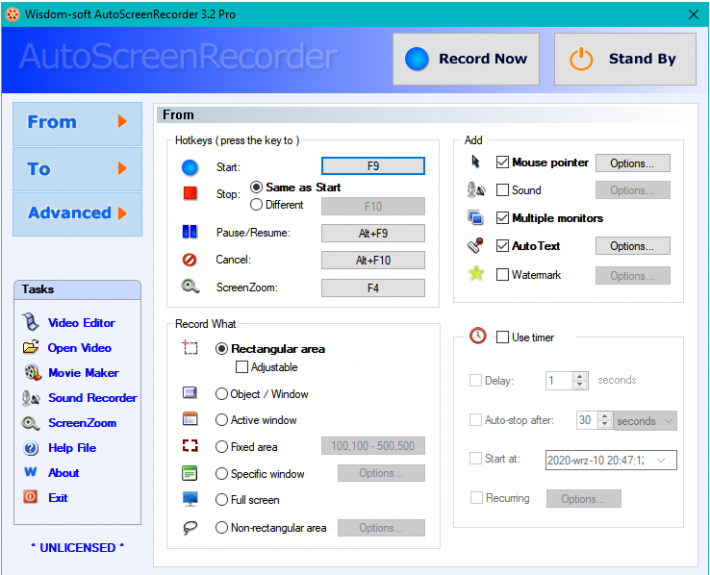This screenshot has height=575, width=710.
Task: Click the Pause/Resume Alt+F9 hotkey field
Action: click(x=373, y=233)
